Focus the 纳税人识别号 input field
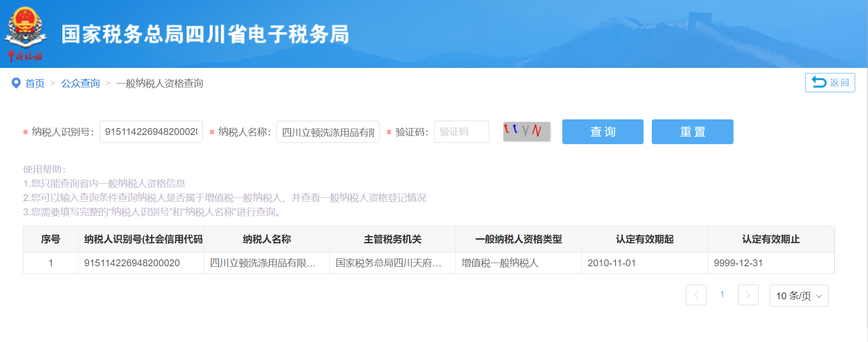This screenshot has width=868, height=342. (x=151, y=132)
